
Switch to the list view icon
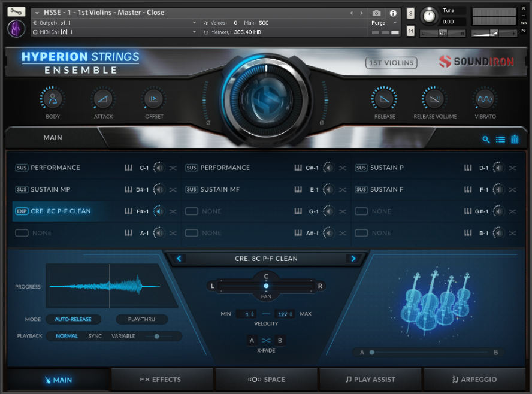click(x=501, y=140)
